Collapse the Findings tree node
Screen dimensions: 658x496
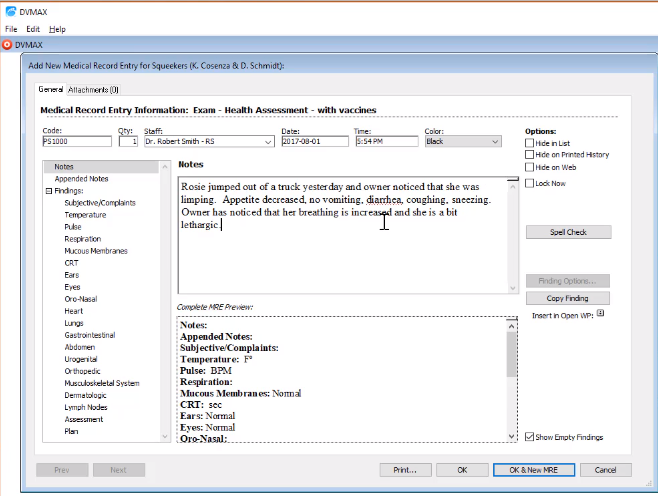pos(49,191)
